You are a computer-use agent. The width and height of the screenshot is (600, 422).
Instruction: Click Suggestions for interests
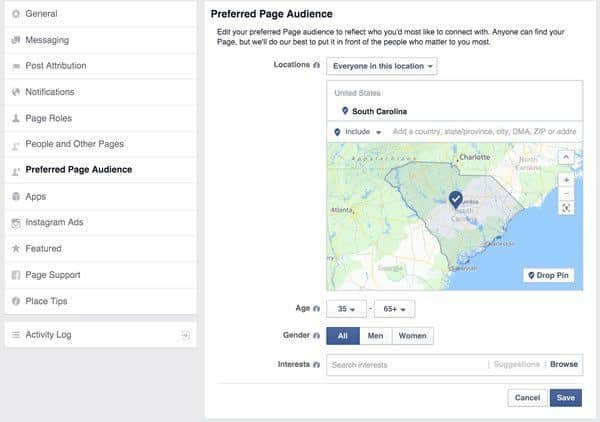click(517, 365)
